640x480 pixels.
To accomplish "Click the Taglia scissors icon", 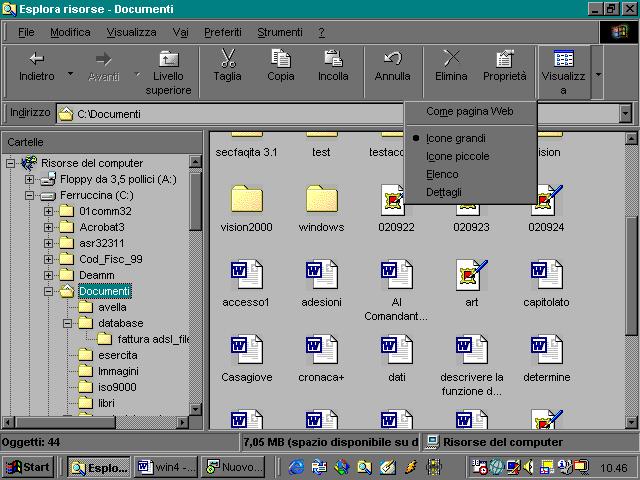I will click(x=228, y=58).
